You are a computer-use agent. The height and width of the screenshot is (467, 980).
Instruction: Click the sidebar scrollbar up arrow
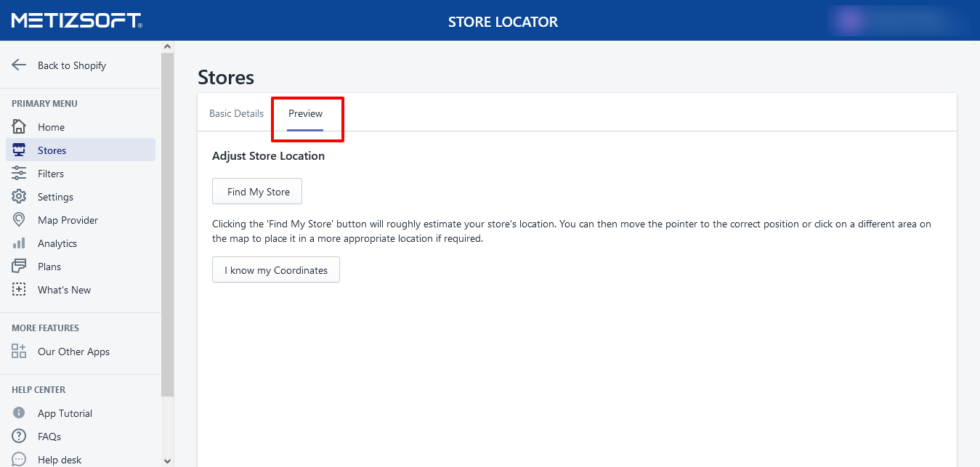[x=168, y=46]
